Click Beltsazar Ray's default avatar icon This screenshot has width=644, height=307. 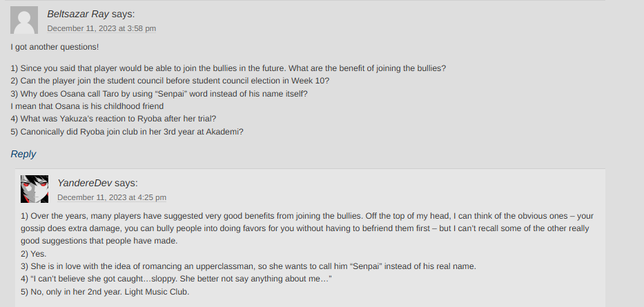coord(24,20)
